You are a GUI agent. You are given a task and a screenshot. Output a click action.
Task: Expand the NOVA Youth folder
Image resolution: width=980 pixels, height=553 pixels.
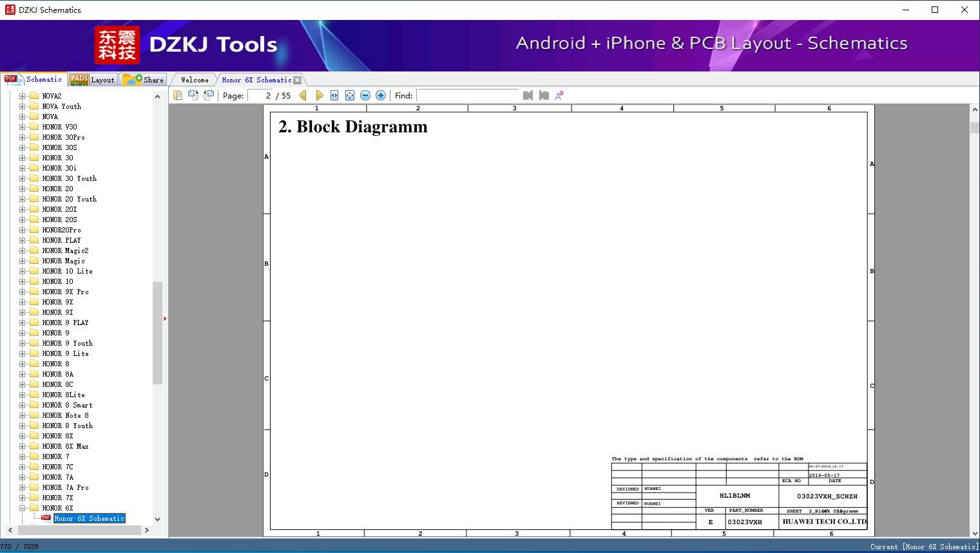(x=23, y=106)
